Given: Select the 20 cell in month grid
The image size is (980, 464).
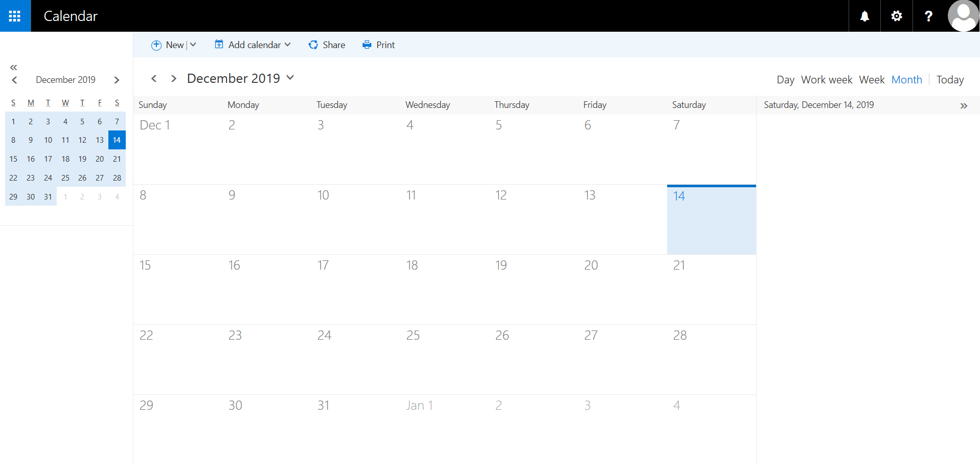Looking at the screenshot, I should pos(622,290).
